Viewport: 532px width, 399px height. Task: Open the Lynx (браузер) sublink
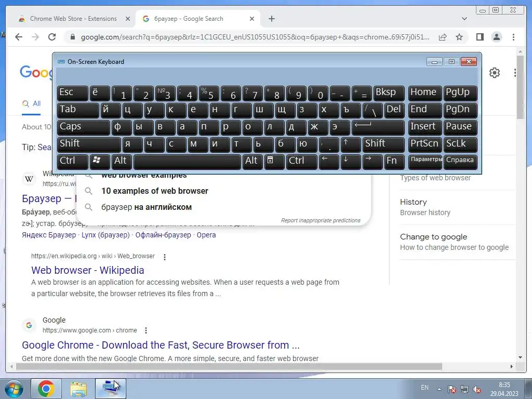[x=105, y=235]
